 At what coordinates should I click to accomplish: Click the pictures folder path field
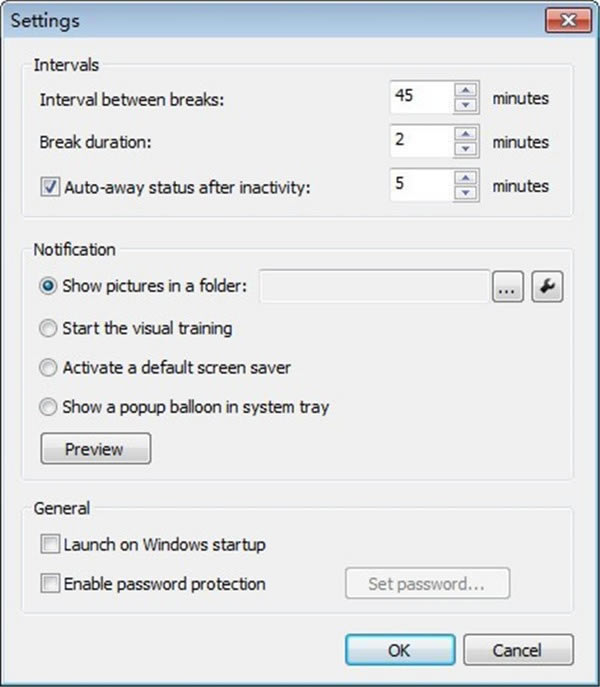[x=374, y=287]
